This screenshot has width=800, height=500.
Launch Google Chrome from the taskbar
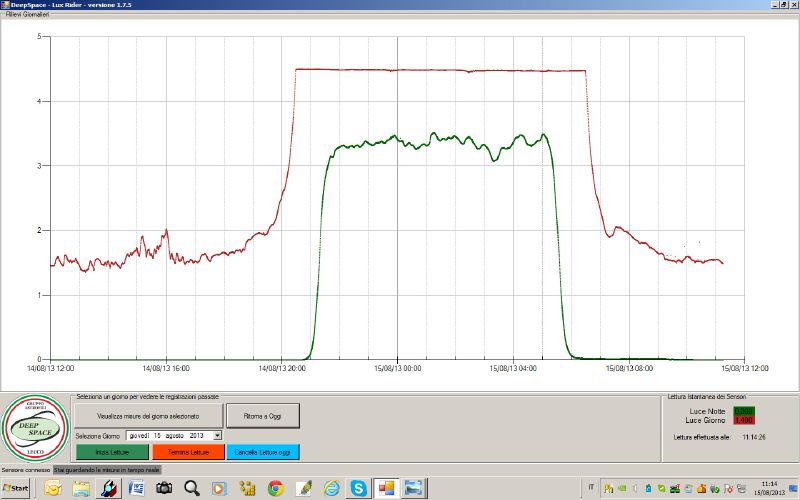276,488
